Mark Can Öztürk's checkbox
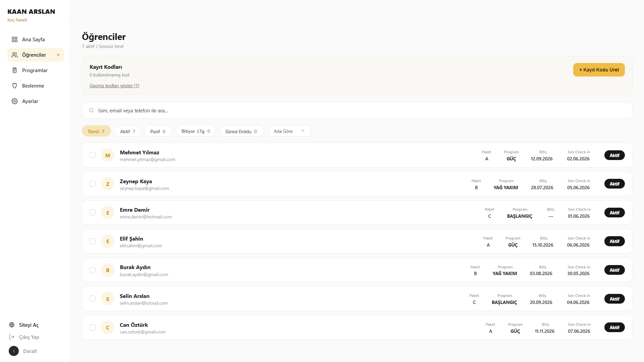Screen dimensions: 644x362 tap(93, 327)
